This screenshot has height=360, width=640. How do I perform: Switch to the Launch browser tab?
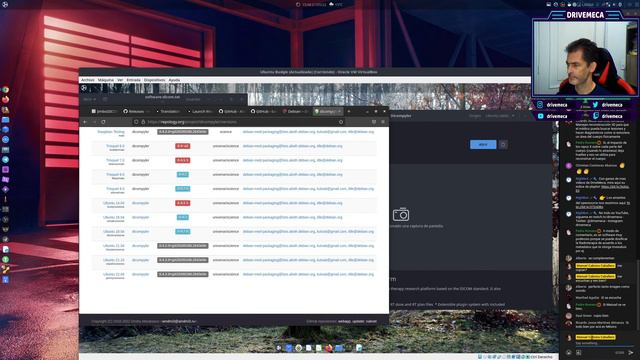(201, 111)
